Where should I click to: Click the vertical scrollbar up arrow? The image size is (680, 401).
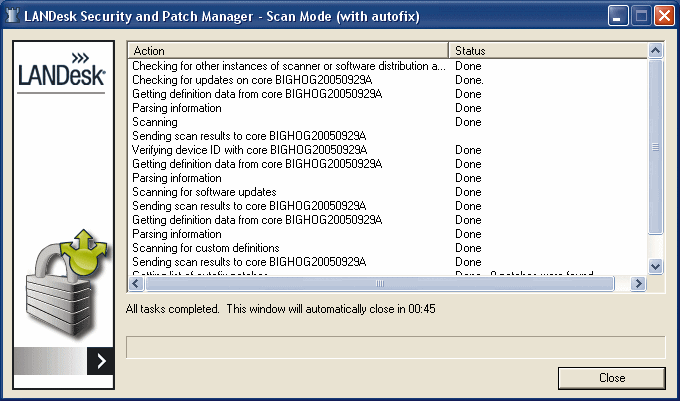[x=655, y=51]
